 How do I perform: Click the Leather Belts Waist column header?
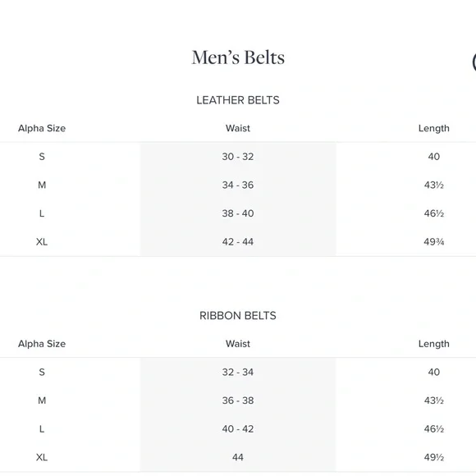point(238,128)
